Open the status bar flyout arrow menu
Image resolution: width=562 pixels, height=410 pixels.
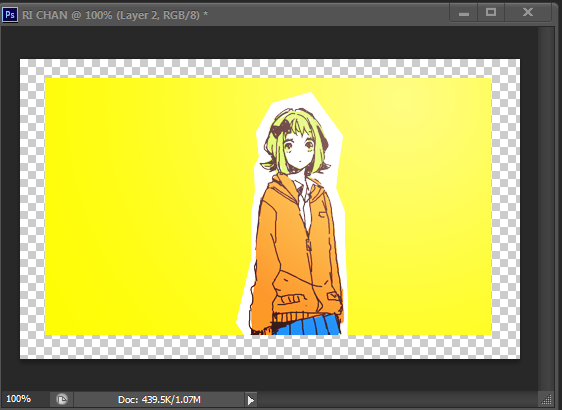click(251, 400)
